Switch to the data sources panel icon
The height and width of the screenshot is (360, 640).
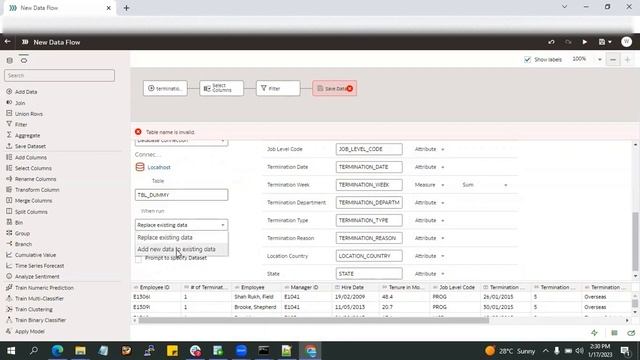point(9,60)
